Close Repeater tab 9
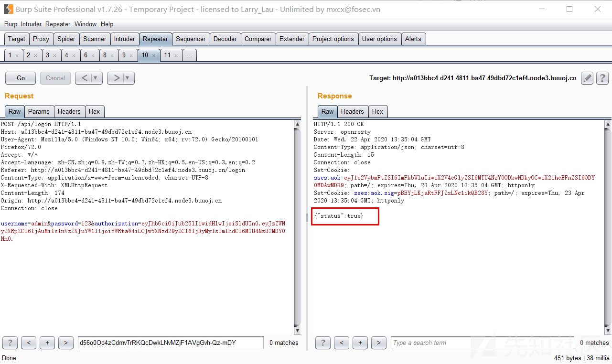Screen dimensions: 612x364 (x=131, y=56)
